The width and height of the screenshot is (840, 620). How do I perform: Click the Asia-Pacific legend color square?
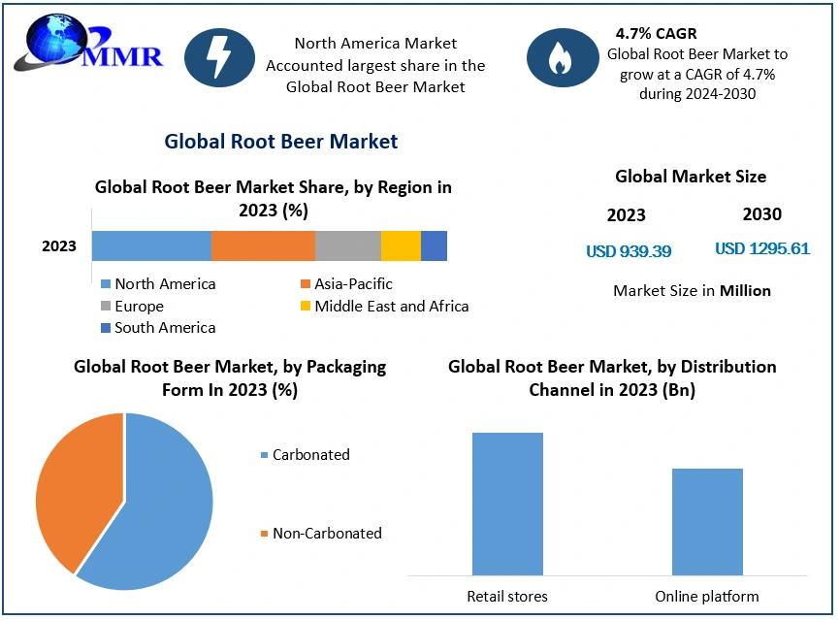pos(306,284)
